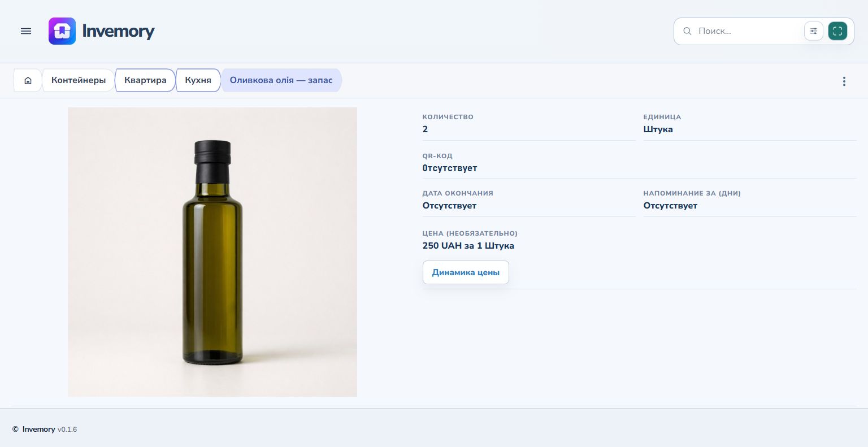The height and width of the screenshot is (447, 868).
Task: Launch the QR code scanner
Action: click(x=837, y=31)
